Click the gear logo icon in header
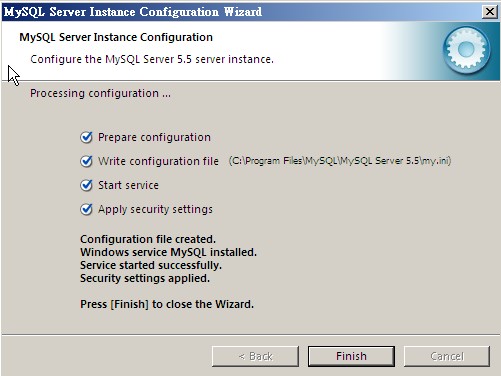501x376 pixels. tap(466, 50)
